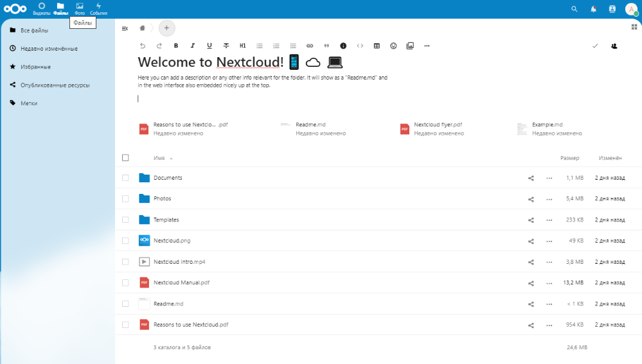This screenshot has height=364, width=642.
Task: Open the contacts menu icon
Action: click(x=612, y=9)
